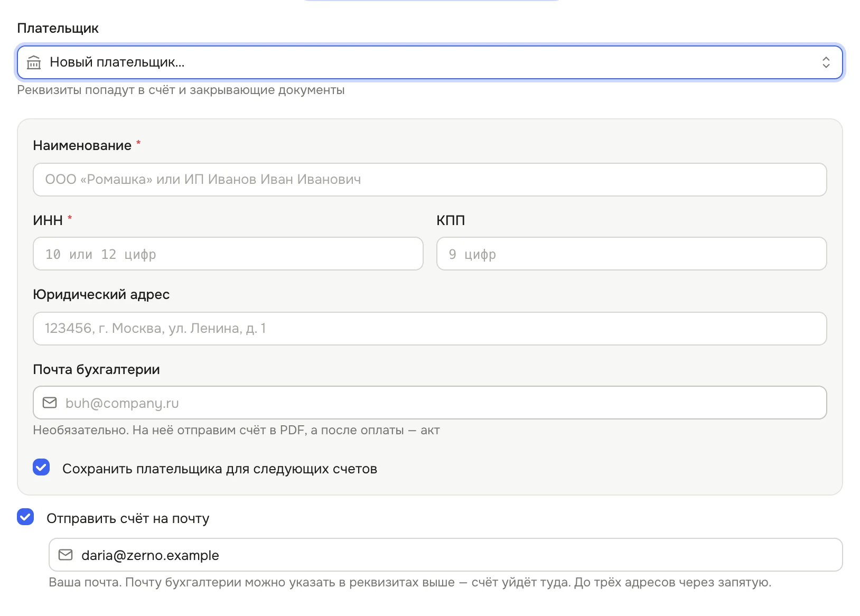
Task: Click the Юридический адрес label
Action: pos(101,295)
